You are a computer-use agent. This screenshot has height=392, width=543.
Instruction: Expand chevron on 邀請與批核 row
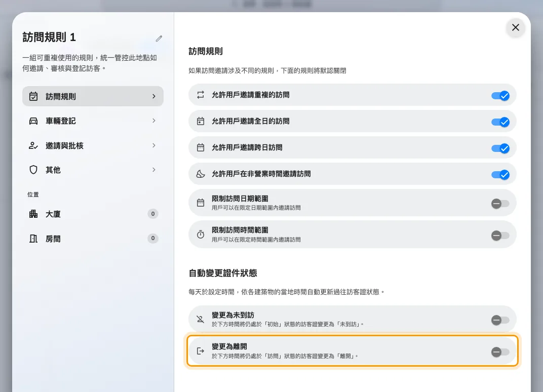tap(154, 145)
